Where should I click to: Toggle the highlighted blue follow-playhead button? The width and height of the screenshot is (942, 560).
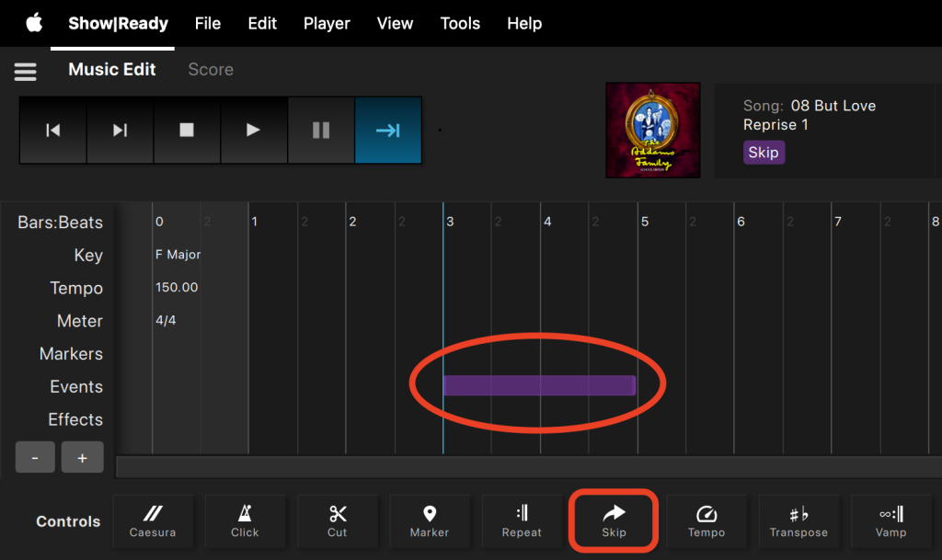pyautogui.click(x=387, y=131)
